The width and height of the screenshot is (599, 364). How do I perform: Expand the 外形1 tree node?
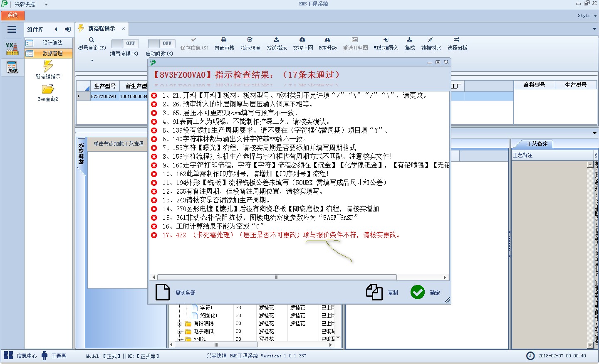coord(180,339)
